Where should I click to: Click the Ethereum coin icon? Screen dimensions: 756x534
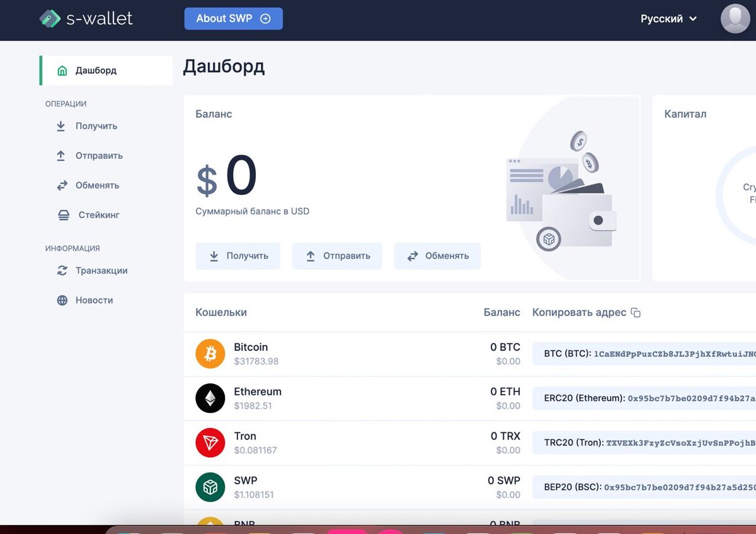pyautogui.click(x=210, y=398)
